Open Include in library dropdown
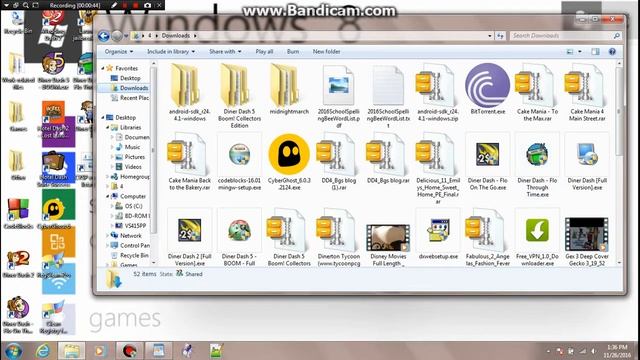640x360 pixels. [x=171, y=52]
